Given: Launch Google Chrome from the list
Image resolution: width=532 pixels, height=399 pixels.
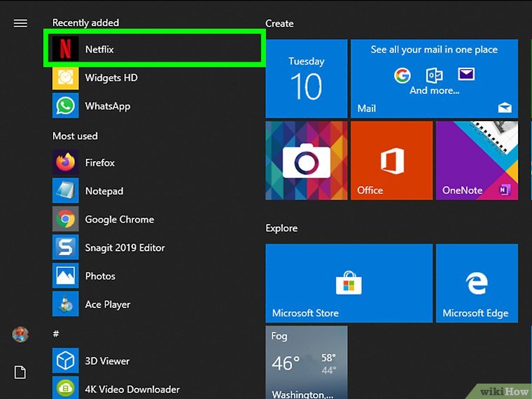Looking at the screenshot, I should (x=119, y=219).
